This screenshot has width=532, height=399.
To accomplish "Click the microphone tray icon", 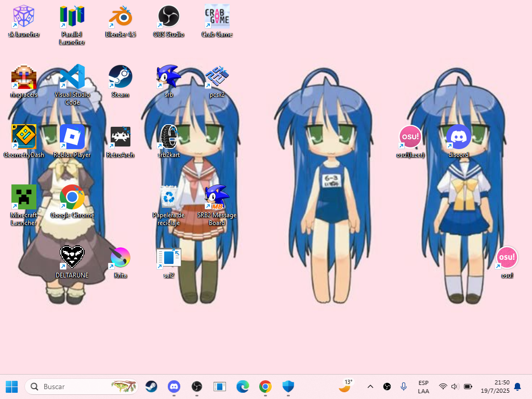I will pos(403,387).
